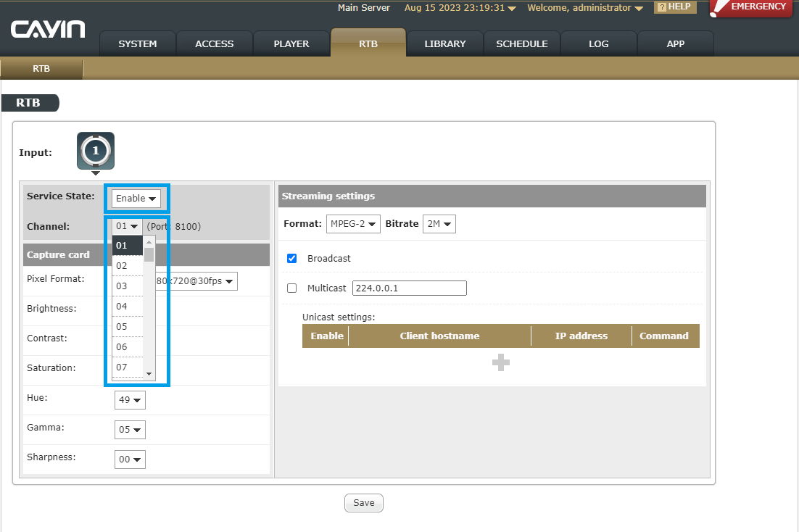Open the Pixel Format resolution dropdown
This screenshot has height=532, width=799.
click(x=196, y=280)
